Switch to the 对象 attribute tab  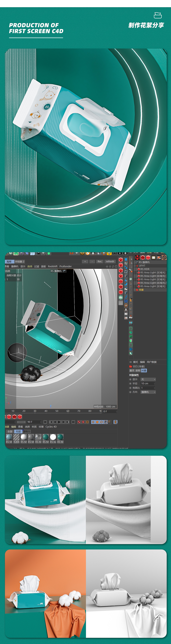[144, 370]
